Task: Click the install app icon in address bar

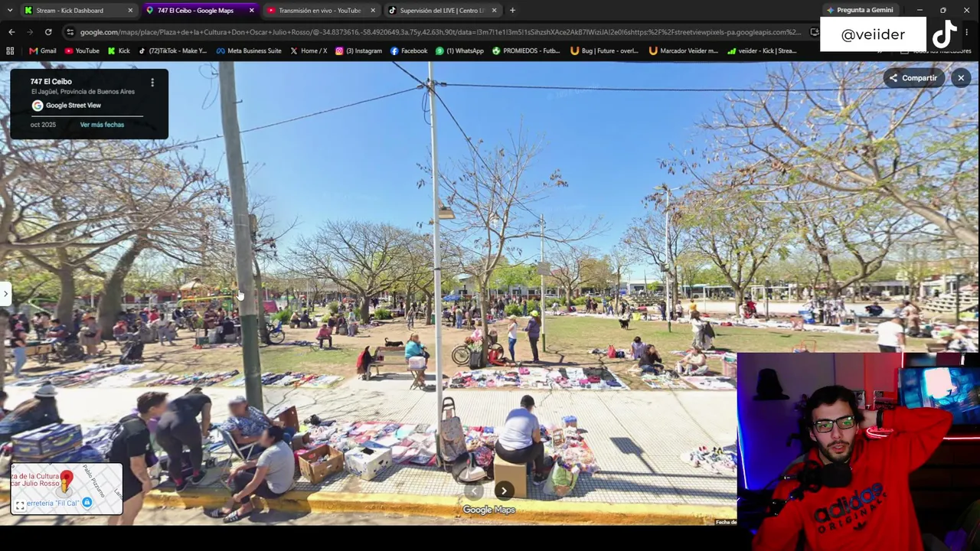Action: 814,32
